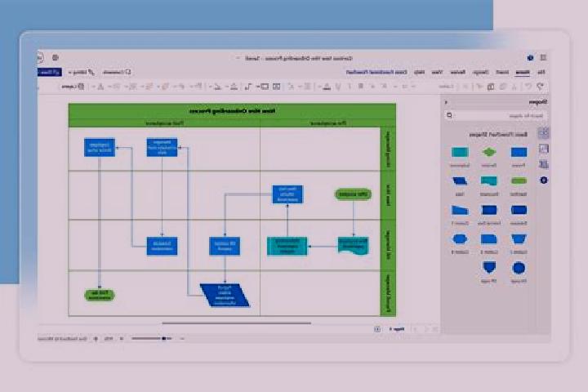The height and width of the screenshot is (392, 588).
Task: Click the Comments button
Action: 117,72
